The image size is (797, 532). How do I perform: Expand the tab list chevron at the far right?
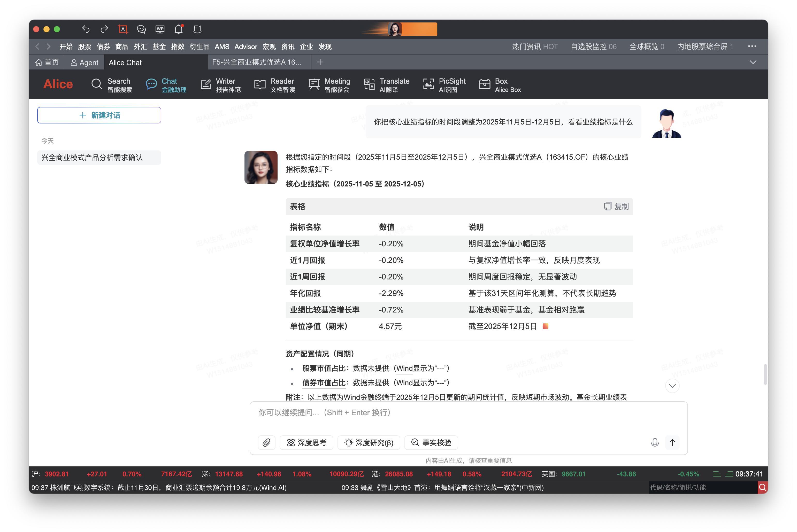(x=753, y=62)
